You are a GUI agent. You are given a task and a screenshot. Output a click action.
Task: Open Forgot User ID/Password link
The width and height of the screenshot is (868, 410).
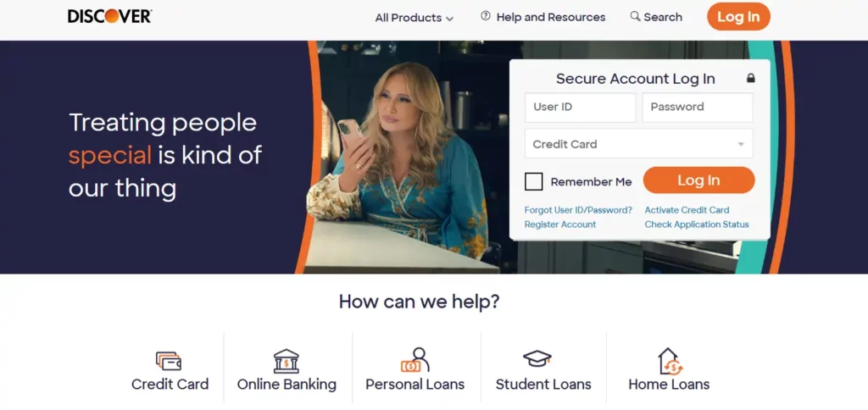(x=578, y=210)
